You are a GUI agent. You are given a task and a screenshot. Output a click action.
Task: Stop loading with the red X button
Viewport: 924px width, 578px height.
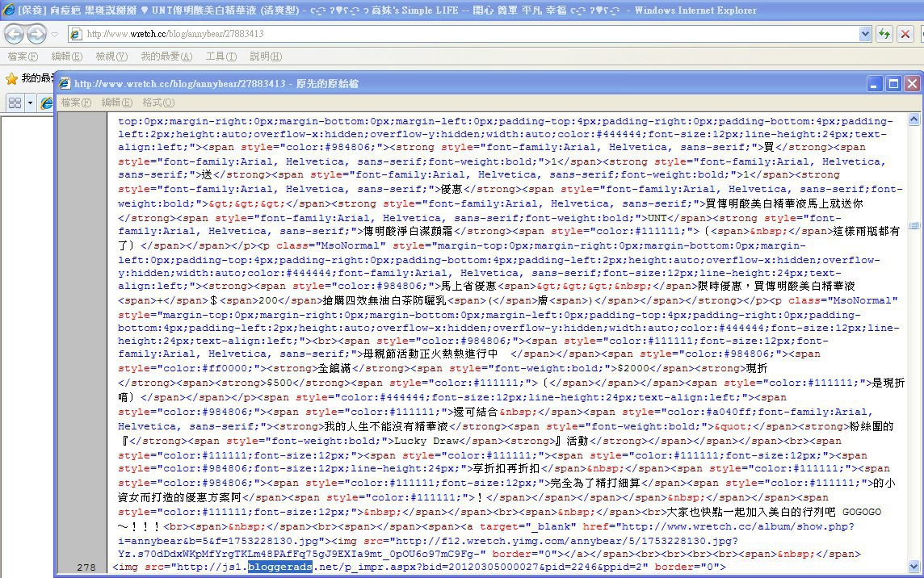[x=905, y=34]
